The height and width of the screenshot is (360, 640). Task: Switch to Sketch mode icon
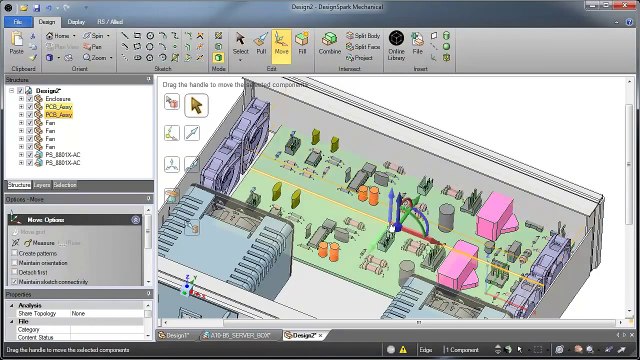coord(218,36)
